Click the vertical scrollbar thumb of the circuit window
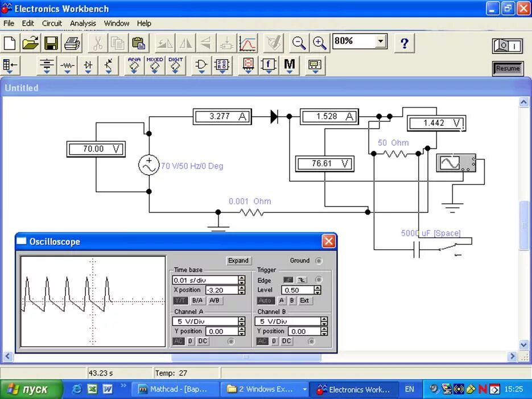 524,227
